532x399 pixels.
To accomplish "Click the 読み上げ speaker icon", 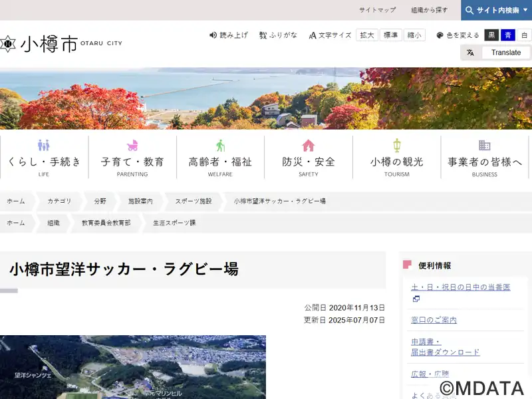I will point(213,35).
